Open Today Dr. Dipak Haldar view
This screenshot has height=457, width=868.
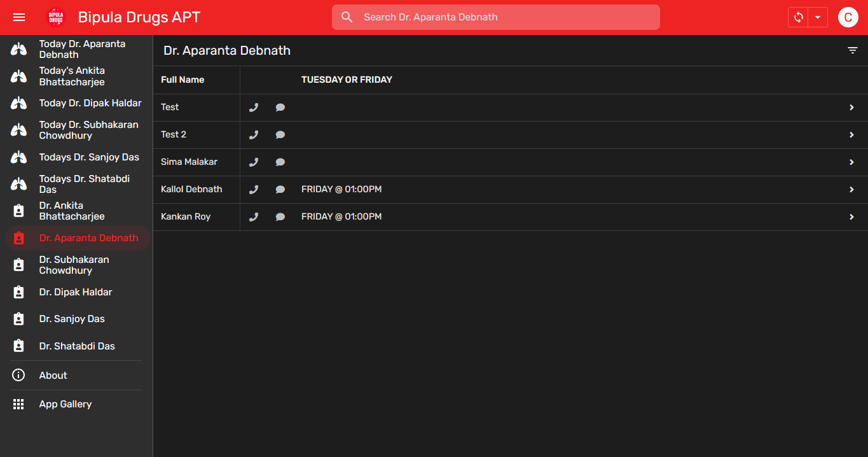76,103
